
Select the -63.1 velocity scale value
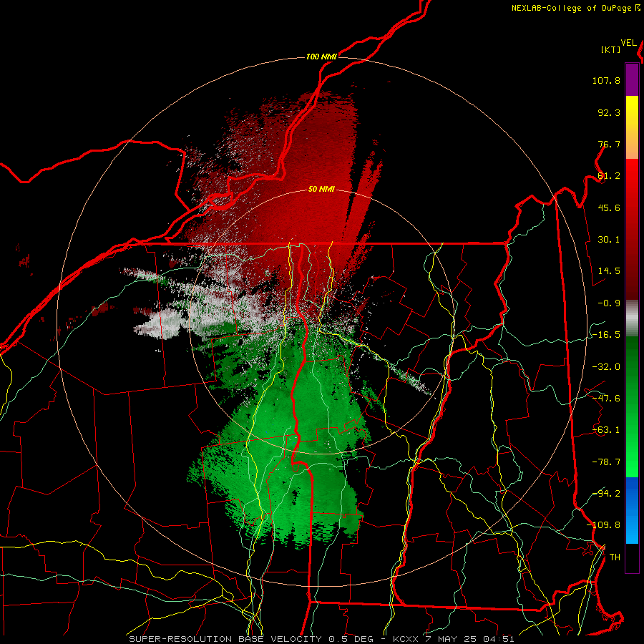[x=606, y=430]
